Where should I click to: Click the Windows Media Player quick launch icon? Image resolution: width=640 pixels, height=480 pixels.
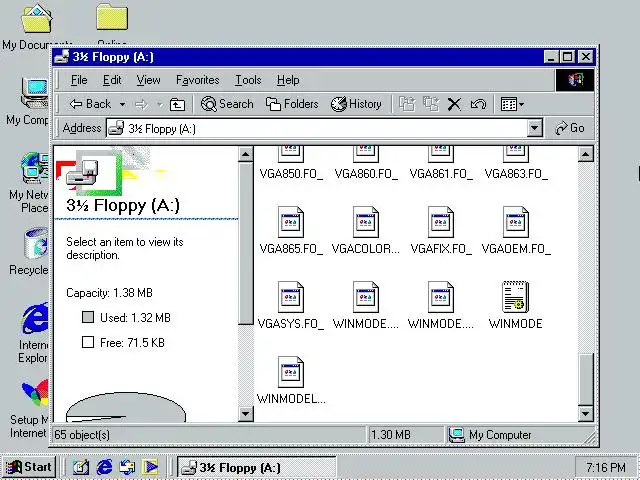tap(151, 467)
